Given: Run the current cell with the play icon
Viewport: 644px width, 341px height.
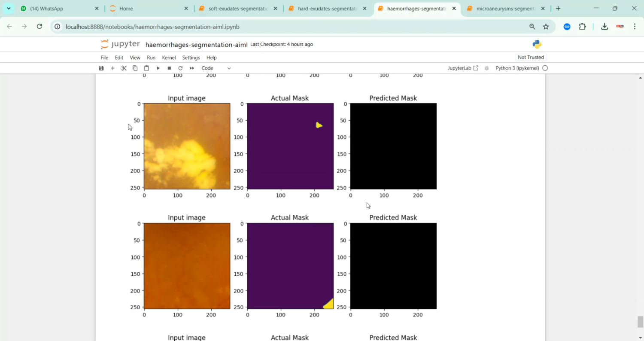Looking at the screenshot, I should (x=158, y=68).
